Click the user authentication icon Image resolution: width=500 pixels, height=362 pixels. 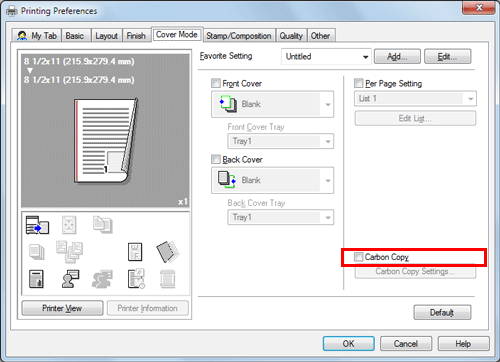tap(70, 279)
